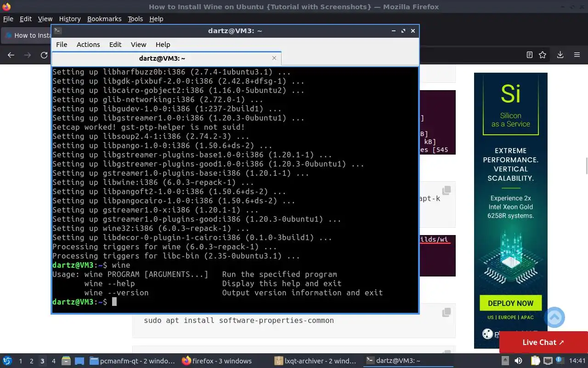The image size is (588, 368).
Task: Click the 14:41 clock
Action: click(577, 361)
